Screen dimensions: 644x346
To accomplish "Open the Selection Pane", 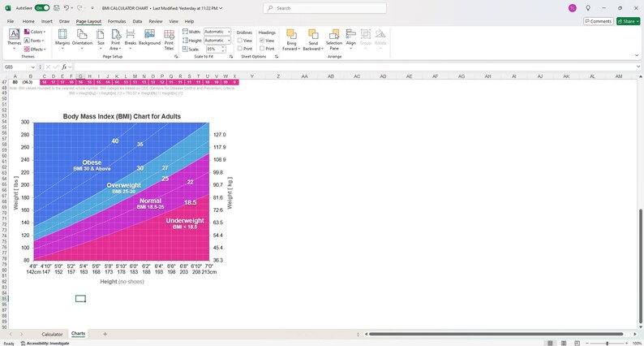I will point(334,40).
